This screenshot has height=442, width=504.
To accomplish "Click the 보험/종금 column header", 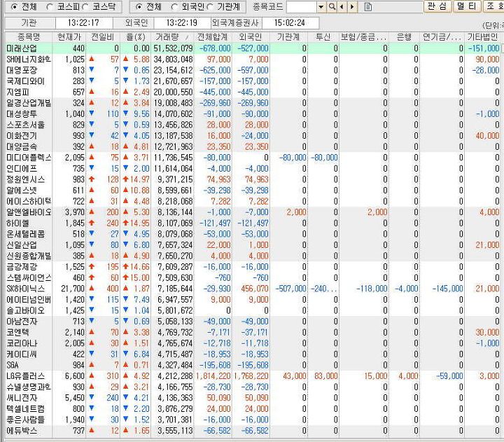I will click(x=363, y=37).
